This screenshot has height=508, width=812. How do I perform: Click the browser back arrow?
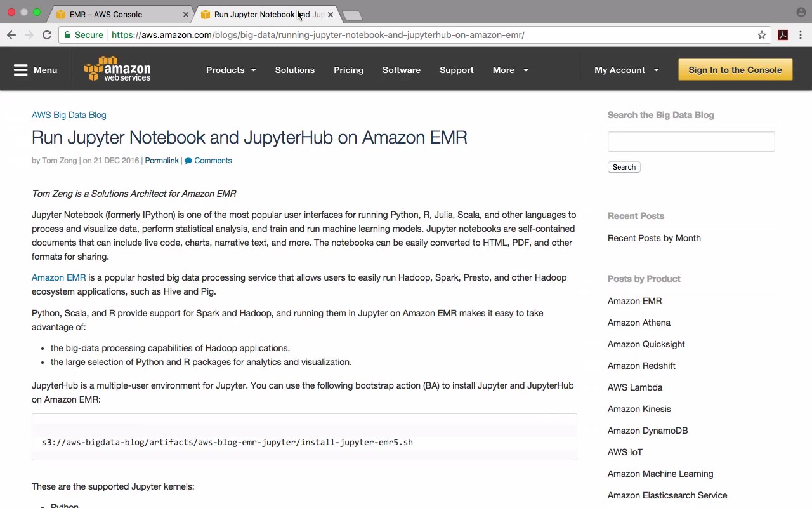pyautogui.click(x=11, y=35)
